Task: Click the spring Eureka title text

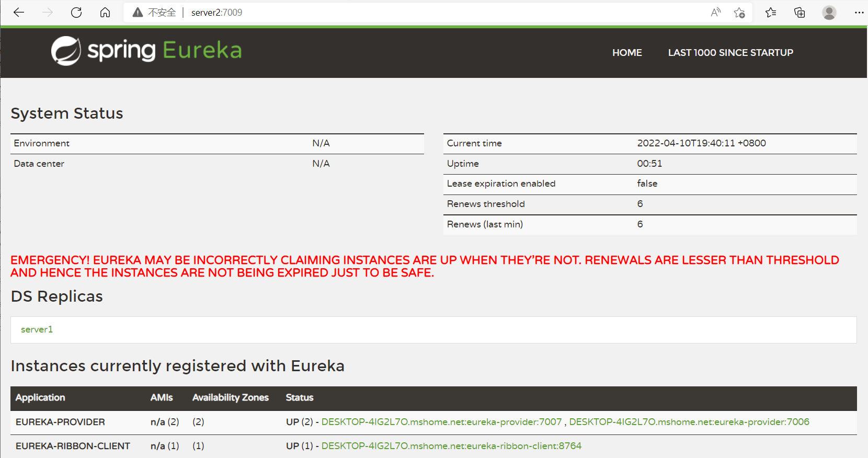Action: 165,51
